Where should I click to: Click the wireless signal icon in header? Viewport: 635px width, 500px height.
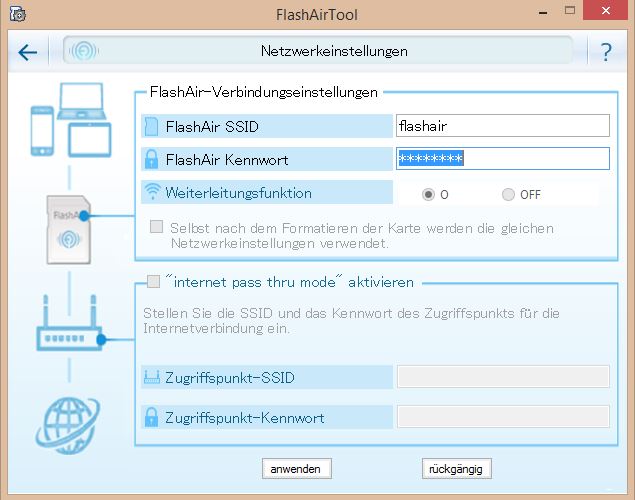tap(87, 51)
